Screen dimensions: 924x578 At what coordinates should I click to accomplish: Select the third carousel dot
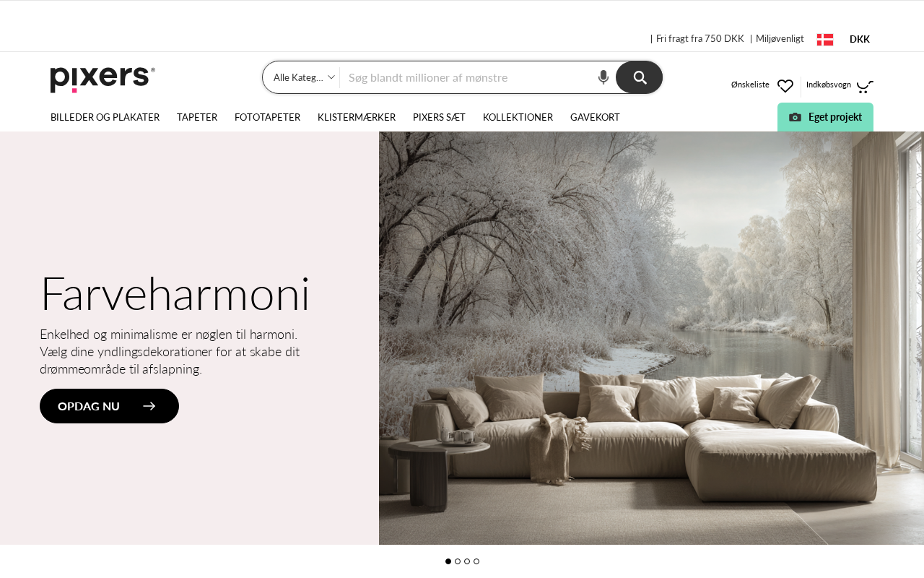tap(467, 561)
